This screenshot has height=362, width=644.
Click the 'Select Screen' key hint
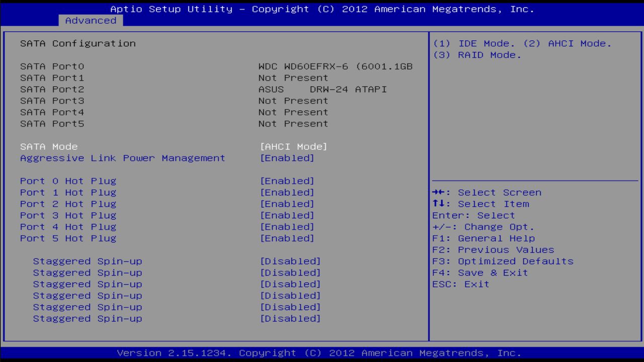click(x=487, y=193)
